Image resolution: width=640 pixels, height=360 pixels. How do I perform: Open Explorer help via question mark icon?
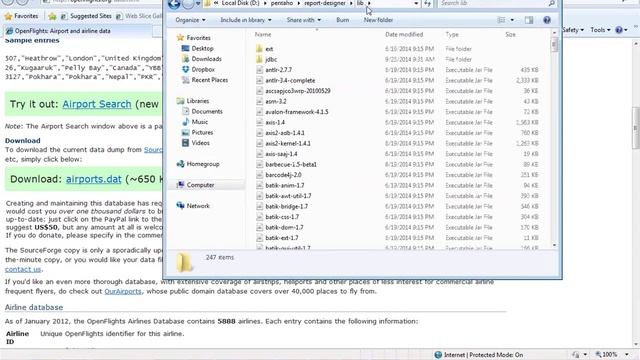tap(547, 20)
